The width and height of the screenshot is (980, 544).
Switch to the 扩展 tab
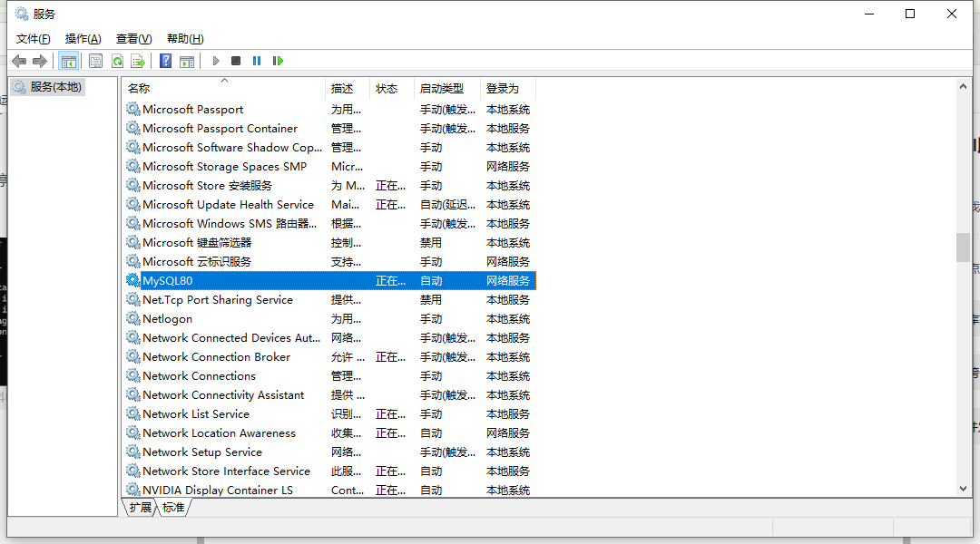(x=141, y=507)
